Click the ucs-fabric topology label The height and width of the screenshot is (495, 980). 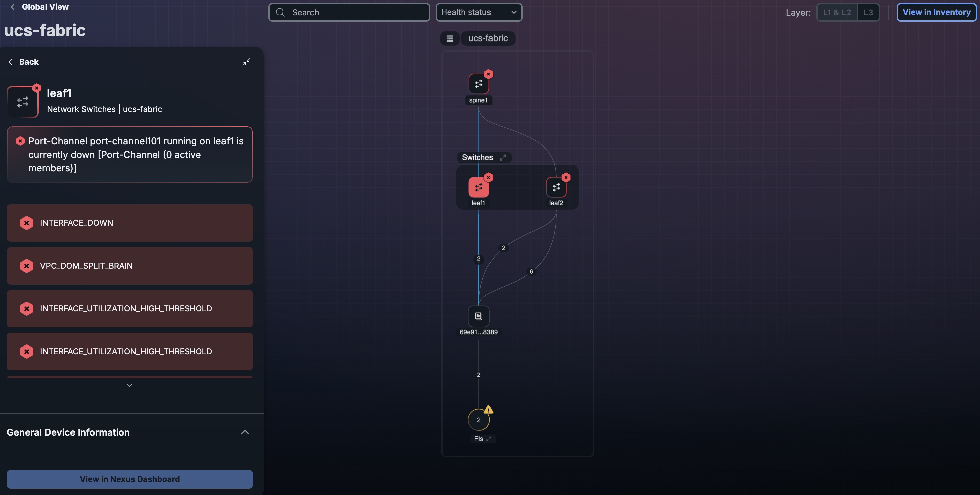[488, 38]
